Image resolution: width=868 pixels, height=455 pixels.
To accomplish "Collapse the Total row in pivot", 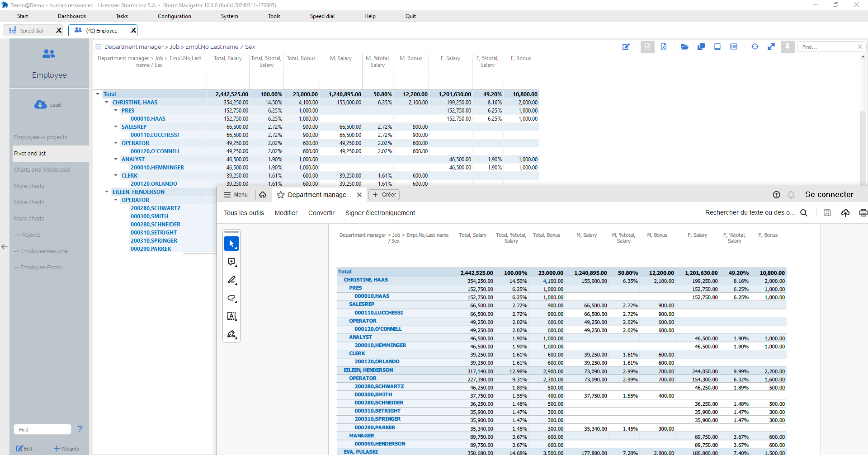I will (x=98, y=94).
